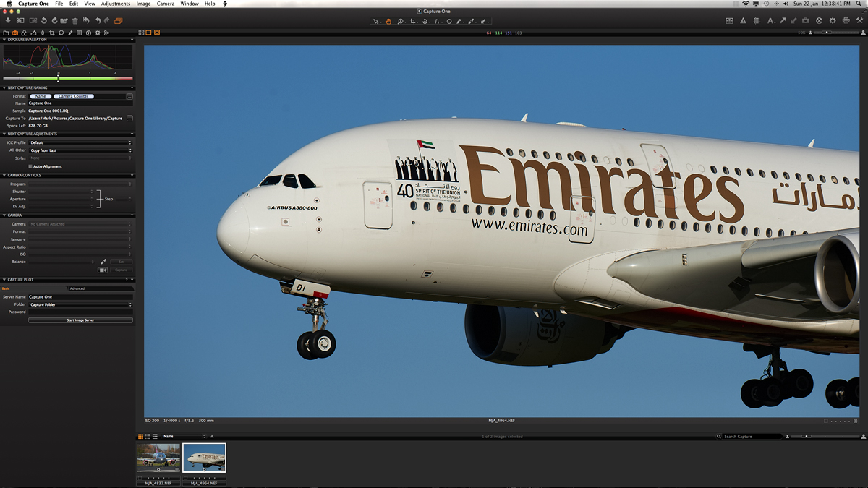The width and height of the screenshot is (868, 488).
Task: Collapse the Camera Controls panel
Action: [4, 175]
